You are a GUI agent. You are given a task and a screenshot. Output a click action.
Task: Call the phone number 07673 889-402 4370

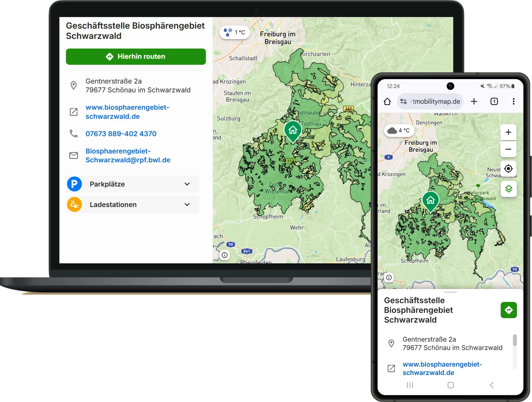tap(121, 134)
